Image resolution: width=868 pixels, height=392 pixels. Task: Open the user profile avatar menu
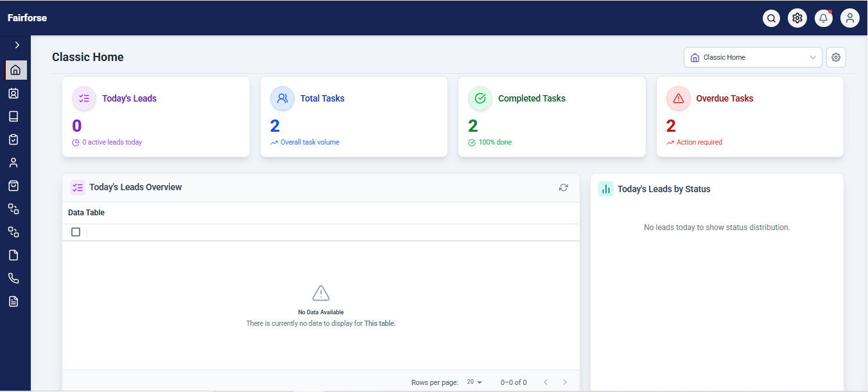[x=850, y=18]
